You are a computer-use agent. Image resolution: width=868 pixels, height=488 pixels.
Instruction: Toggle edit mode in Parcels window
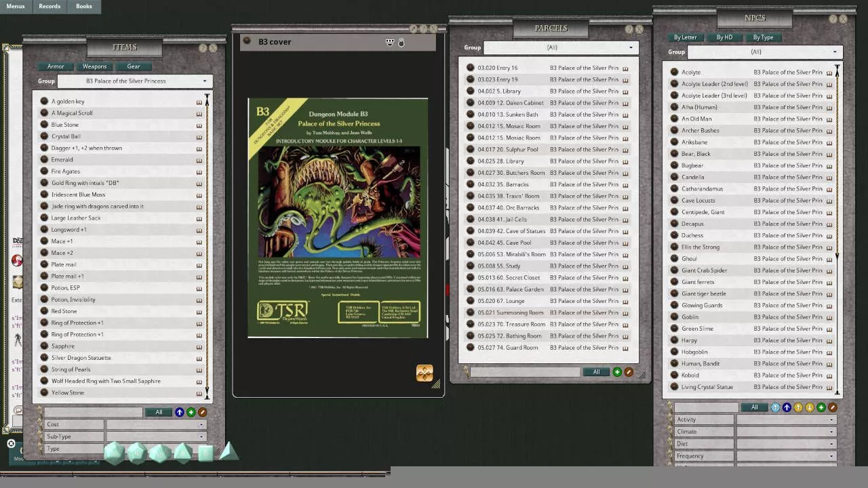pyautogui.click(x=629, y=372)
